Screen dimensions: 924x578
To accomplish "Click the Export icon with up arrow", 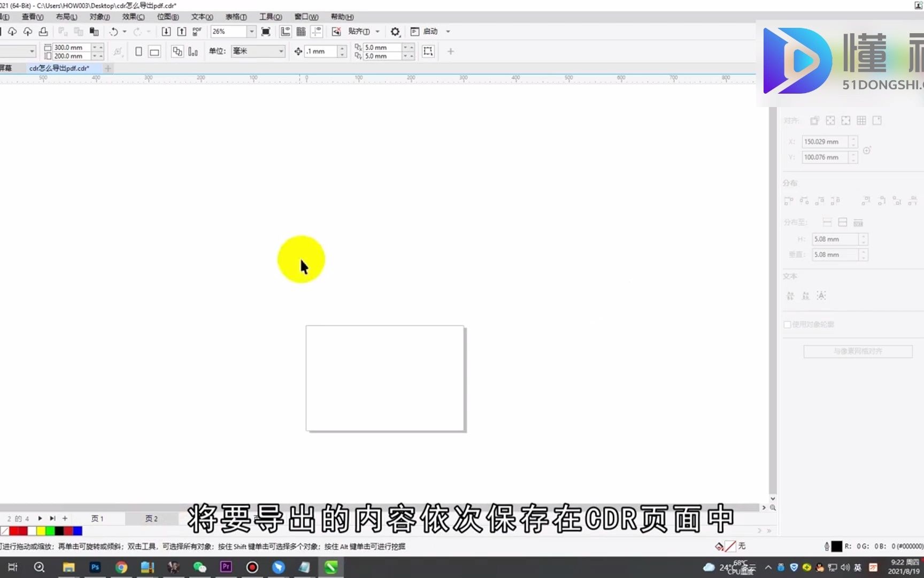I will (x=182, y=32).
